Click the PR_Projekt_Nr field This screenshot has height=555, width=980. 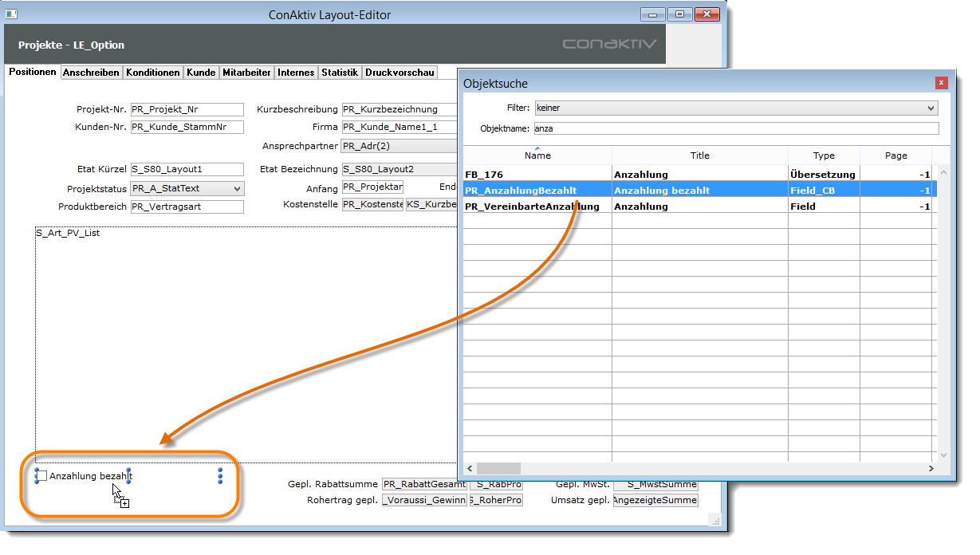coord(187,110)
